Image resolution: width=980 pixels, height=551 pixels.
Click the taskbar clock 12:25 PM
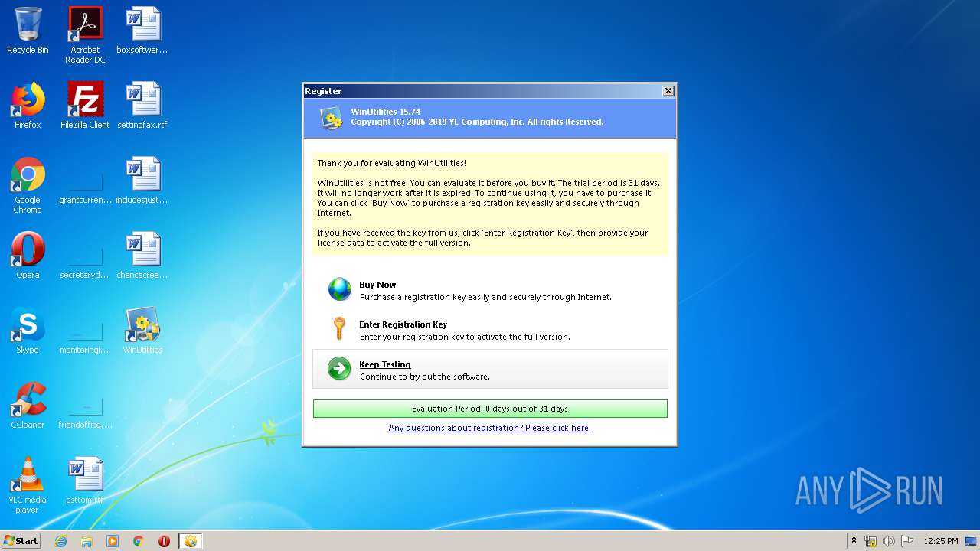[941, 541]
